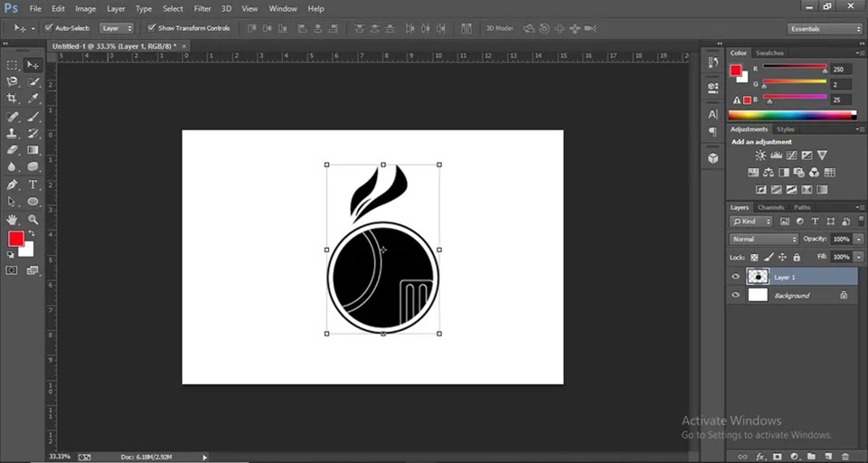Click the red foreground color swatch
868x463 pixels.
click(x=16, y=238)
